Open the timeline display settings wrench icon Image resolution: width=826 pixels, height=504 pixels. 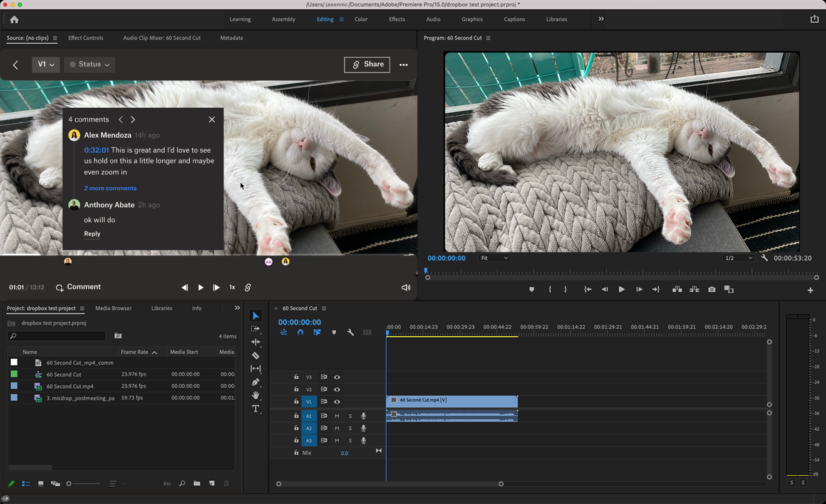tap(351, 332)
